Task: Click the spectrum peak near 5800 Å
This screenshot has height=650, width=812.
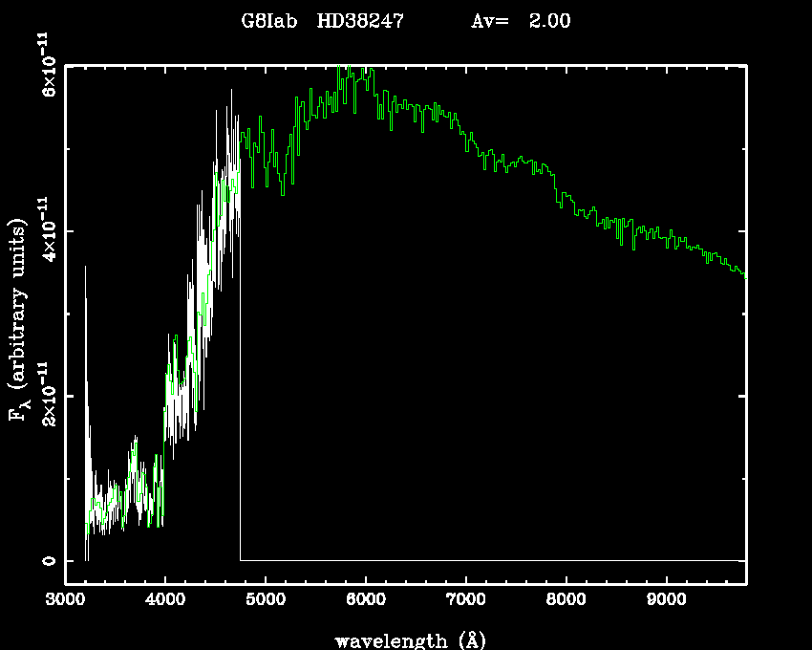Action: point(350,69)
